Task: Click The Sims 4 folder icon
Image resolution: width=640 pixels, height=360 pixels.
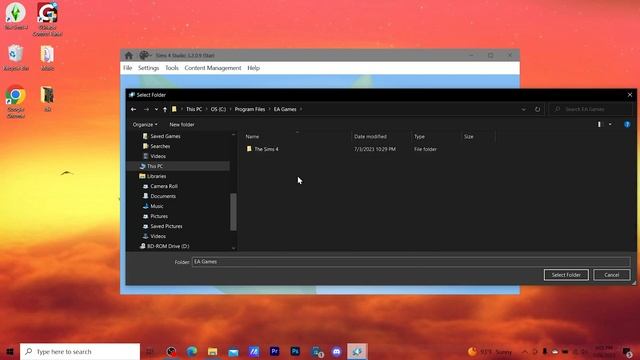Action: (x=249, y=149)
